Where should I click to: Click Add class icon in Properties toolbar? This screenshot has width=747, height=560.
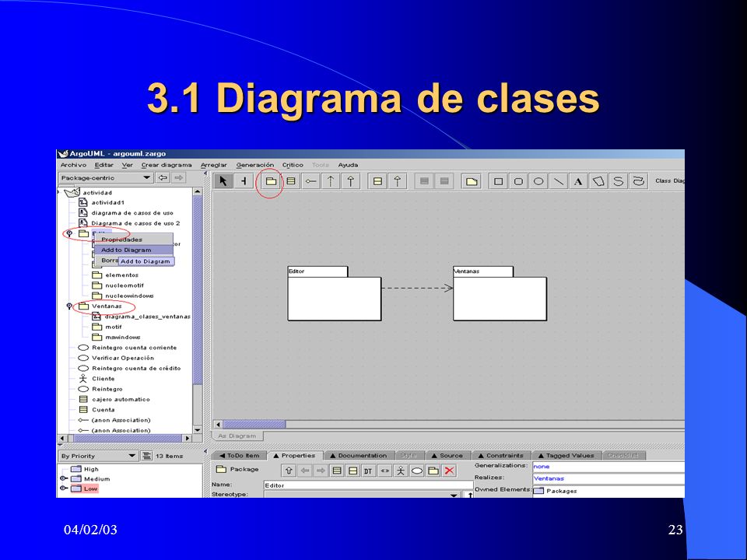pyautogui.click(x=337, y=471)
